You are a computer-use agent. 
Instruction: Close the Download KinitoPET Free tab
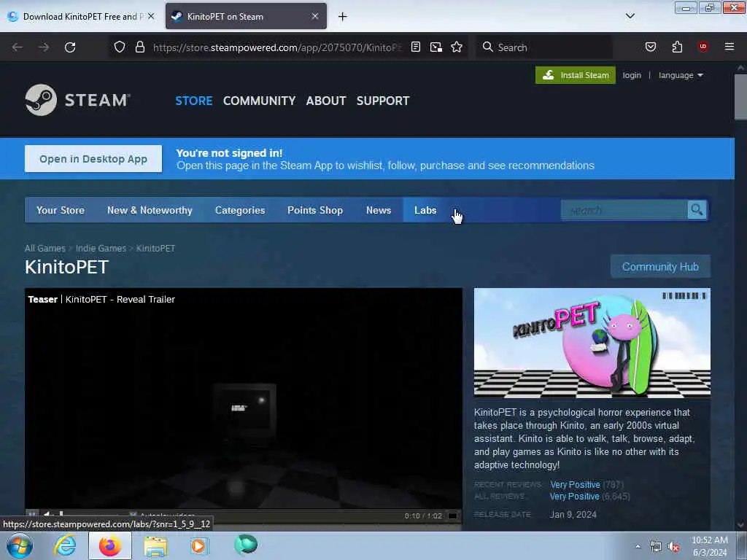[151, 16]
